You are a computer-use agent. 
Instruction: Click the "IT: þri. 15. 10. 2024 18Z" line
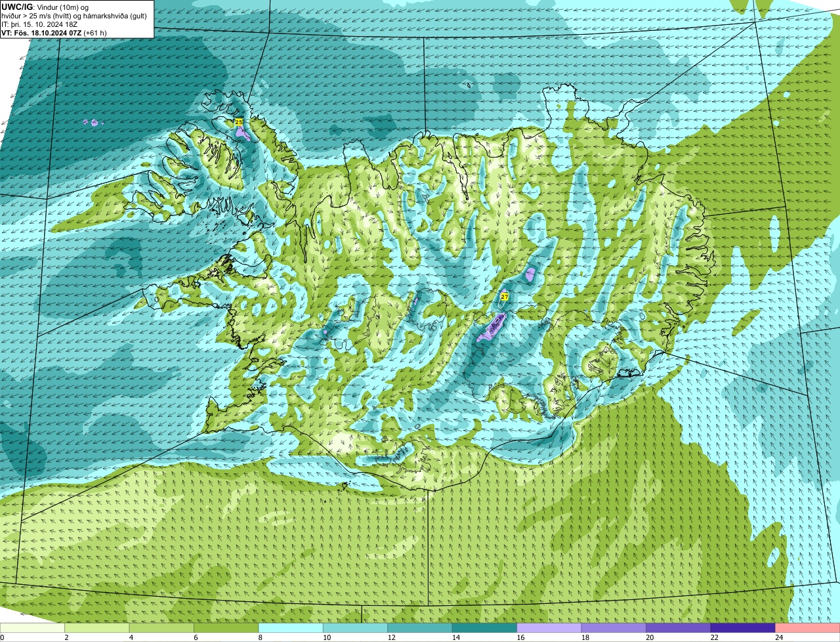[x=39, y=24]
